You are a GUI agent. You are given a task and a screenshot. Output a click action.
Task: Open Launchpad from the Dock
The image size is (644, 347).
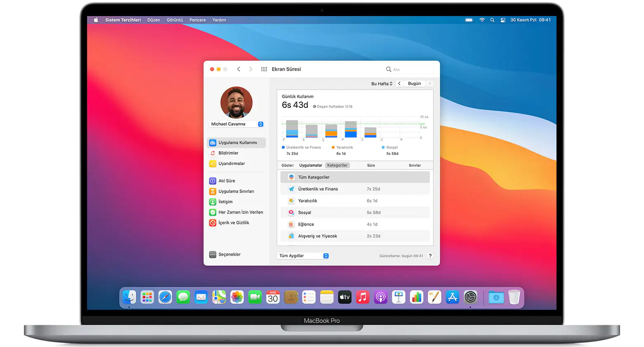coord(147,297)
